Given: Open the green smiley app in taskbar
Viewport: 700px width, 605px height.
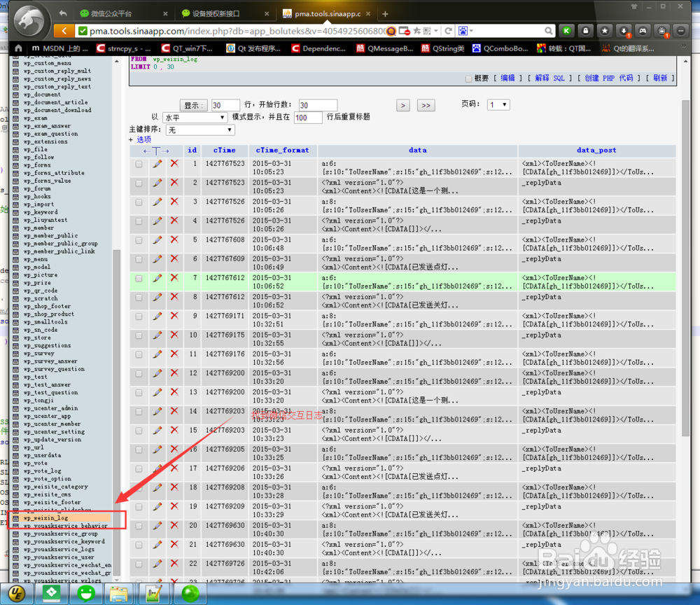Looking at the screenshot, I should (86, 593).
